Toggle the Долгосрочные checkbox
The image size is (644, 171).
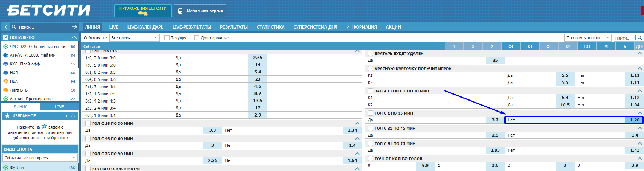tap(197, 38)
